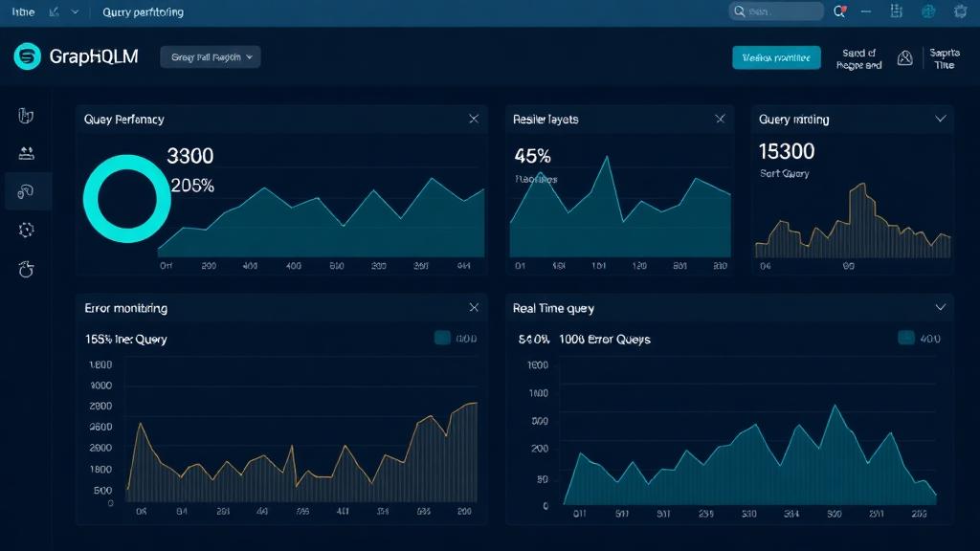Open the search field in the top bar
Screen dimensions: 980x551
coord(775,11)
